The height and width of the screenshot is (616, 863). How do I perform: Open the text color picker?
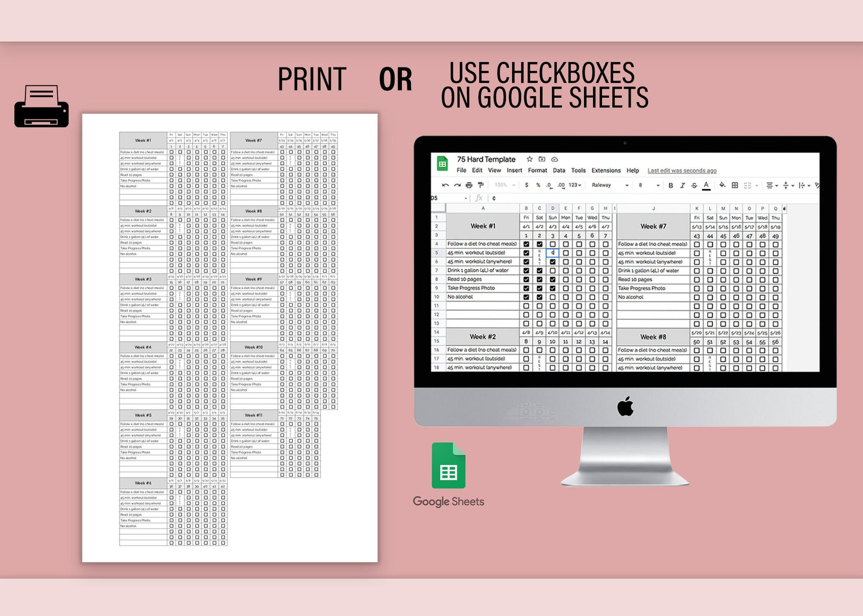click(707, 186)
